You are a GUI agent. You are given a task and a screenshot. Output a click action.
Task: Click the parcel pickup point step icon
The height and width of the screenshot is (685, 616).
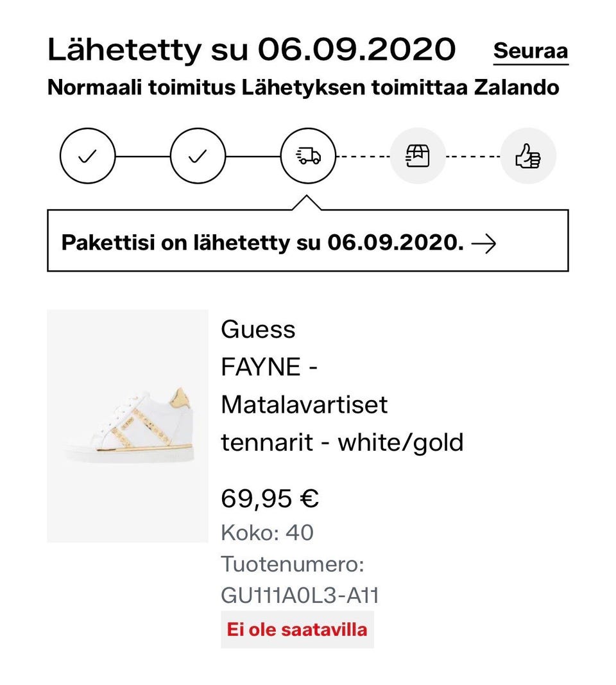coord(418,156)
